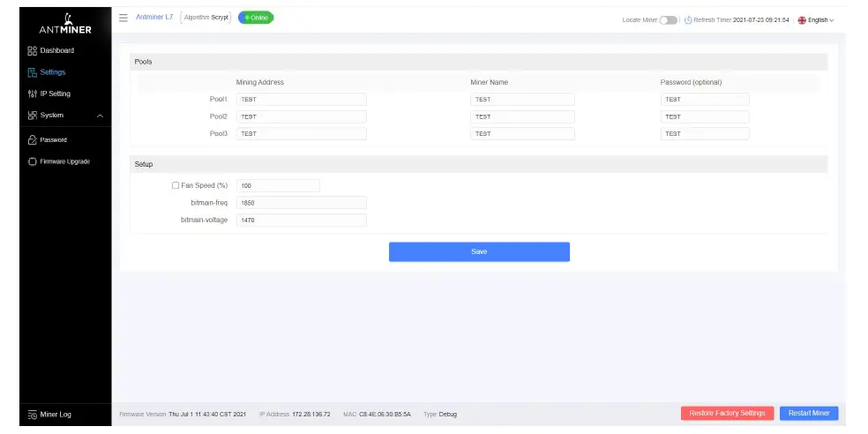Click the Algorithm Scrypt label
868x434 pixels.
206,18
